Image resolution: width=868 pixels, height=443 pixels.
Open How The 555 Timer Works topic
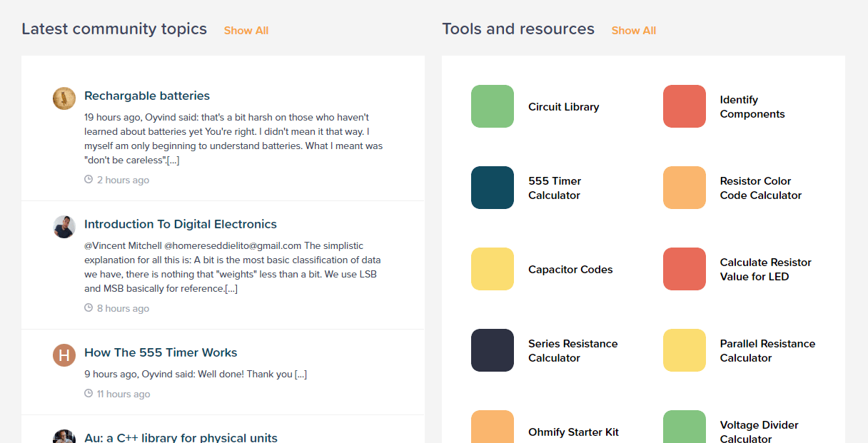point(161,352)
